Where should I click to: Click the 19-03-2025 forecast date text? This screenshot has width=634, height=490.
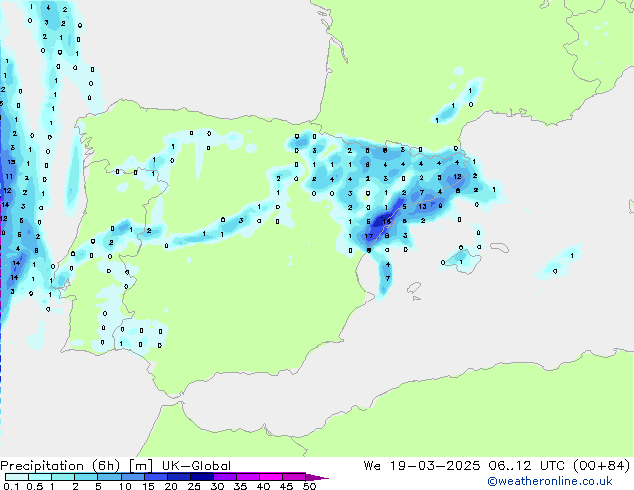click(x=435, y=466)
